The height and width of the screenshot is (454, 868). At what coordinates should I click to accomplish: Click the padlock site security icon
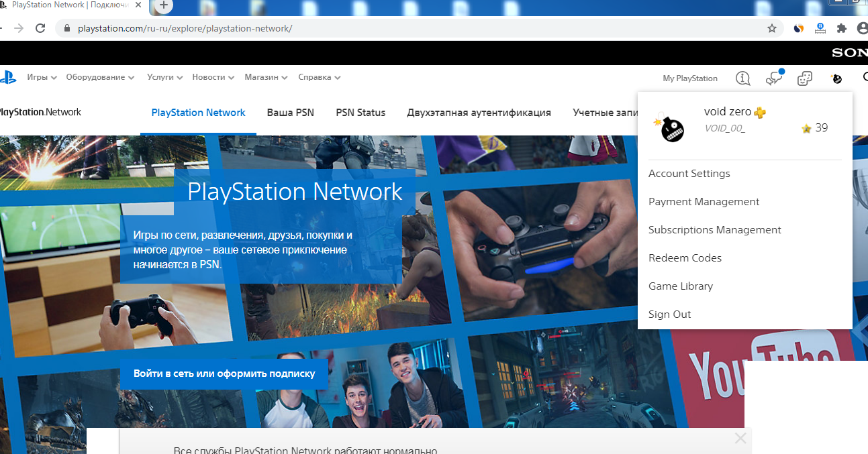coord(66,29)
